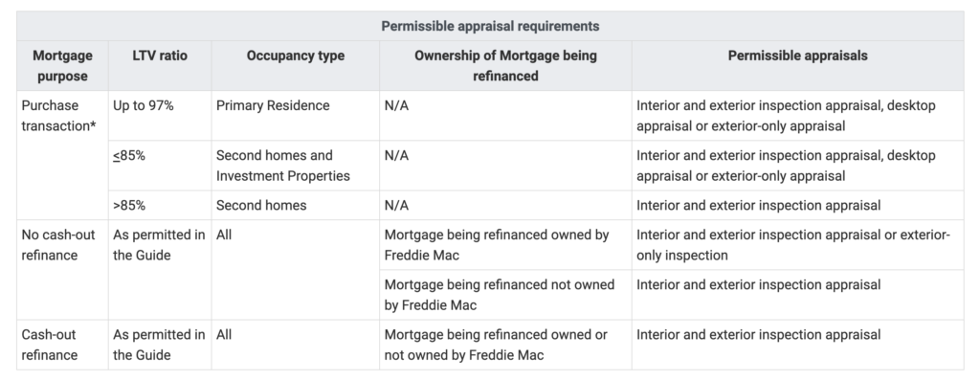
Task: Select the 'Mortgage purpose' column header
Action: 62,66
